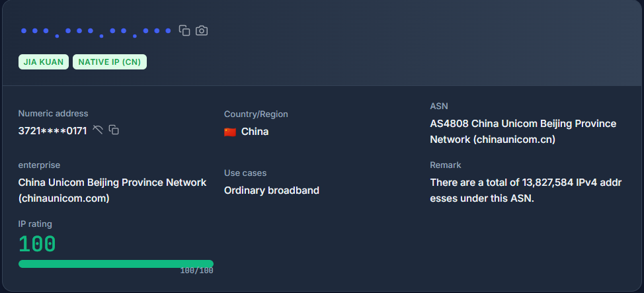
Task: Click the Country/Region field label
Action: click(x=256, y=114)
